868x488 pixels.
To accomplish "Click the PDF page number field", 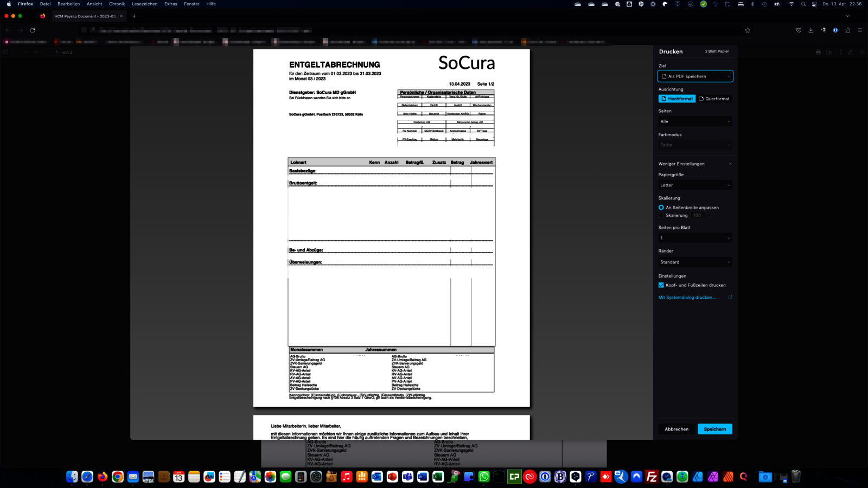I will pyautogui.click(x=52, y=52).
